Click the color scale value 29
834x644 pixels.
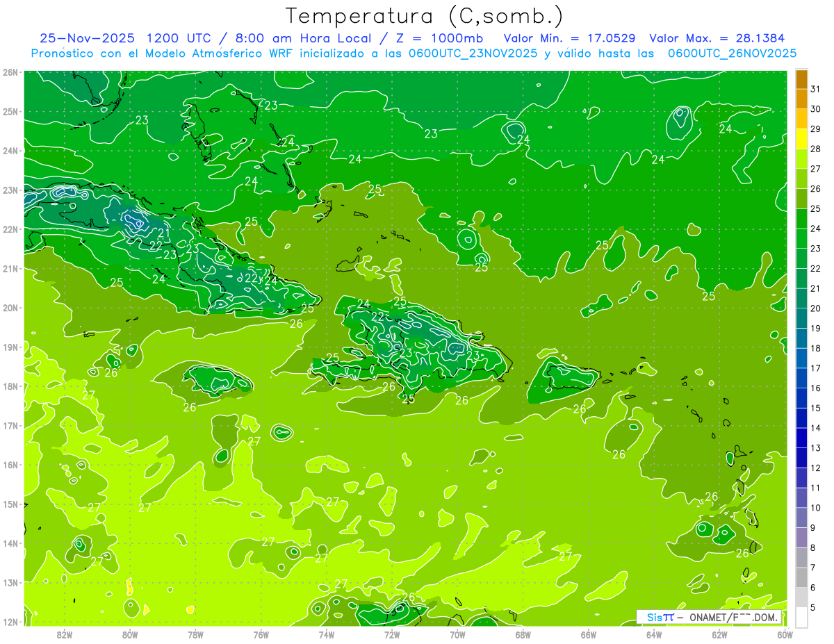pyautogui.click(x=816, y=129)
